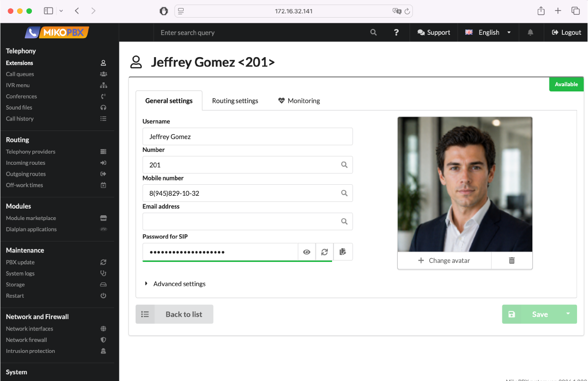Image resolution: width=588 pixels, height=381 pixels.
Task: Click Logout
Action: 567,32
